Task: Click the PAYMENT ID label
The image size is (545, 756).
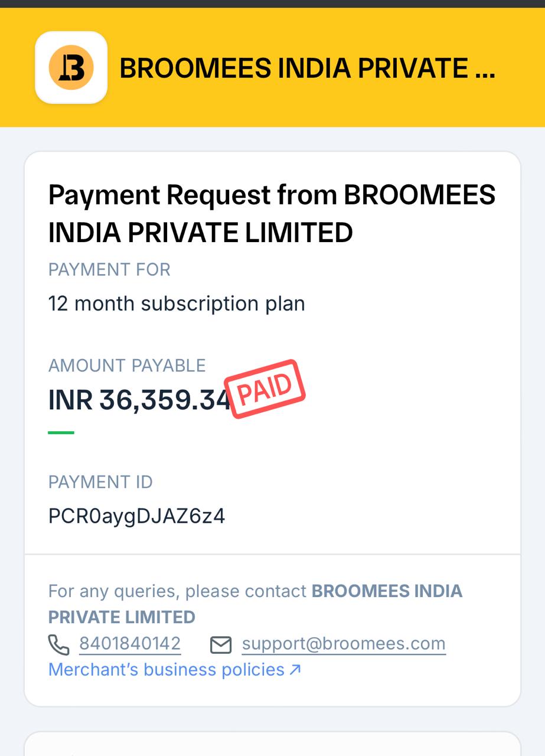Action: tap(100, 483)
